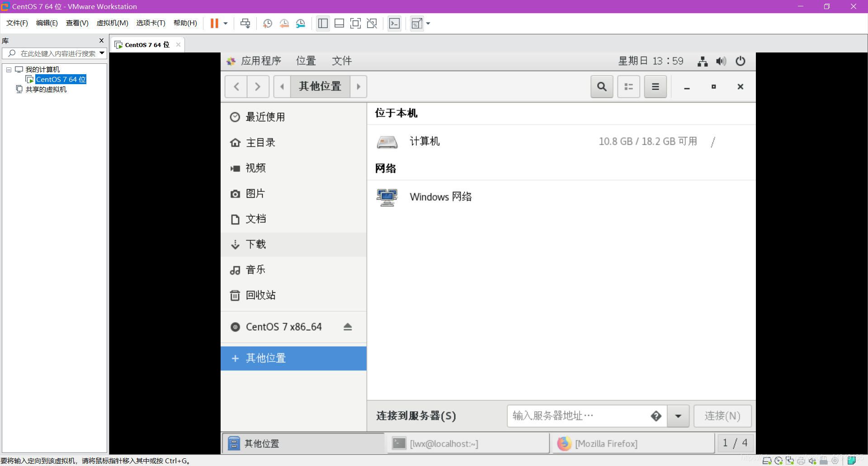Click server address help icon
868x466 pixels.
(656, 416)
